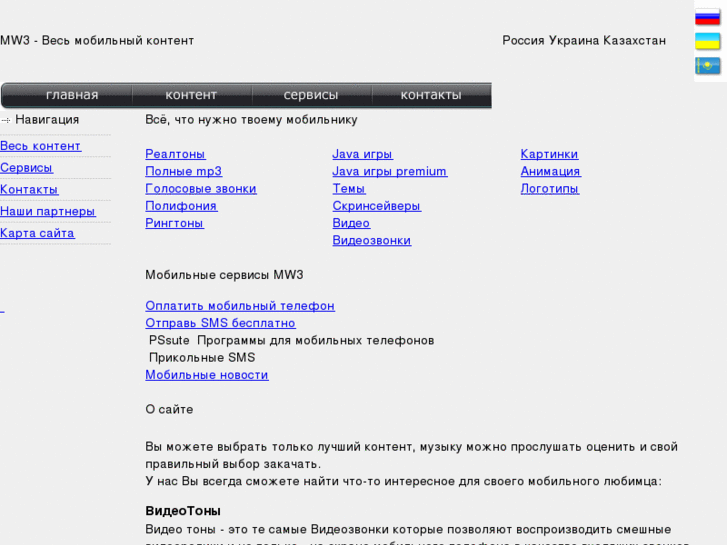The width and height of the screenshot is (727, 545).
Task: Open the Мобильные новости link
Action: [x=207, y=375]
